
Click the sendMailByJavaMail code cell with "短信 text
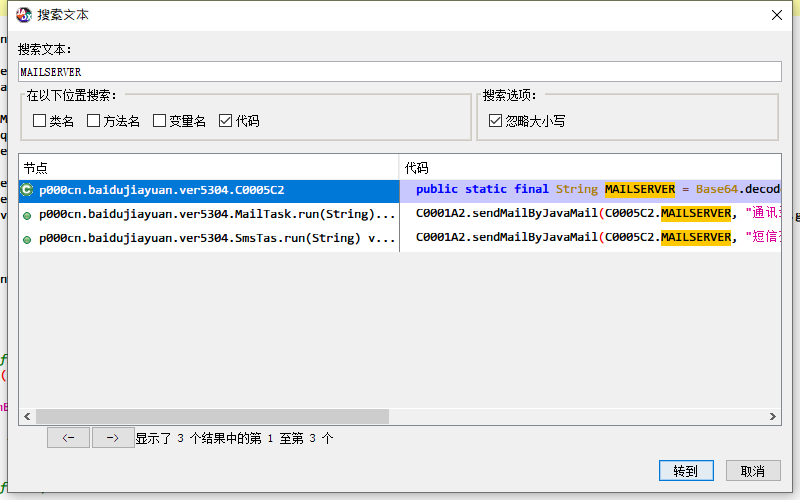pyautogui.click(x=590, y=238)
